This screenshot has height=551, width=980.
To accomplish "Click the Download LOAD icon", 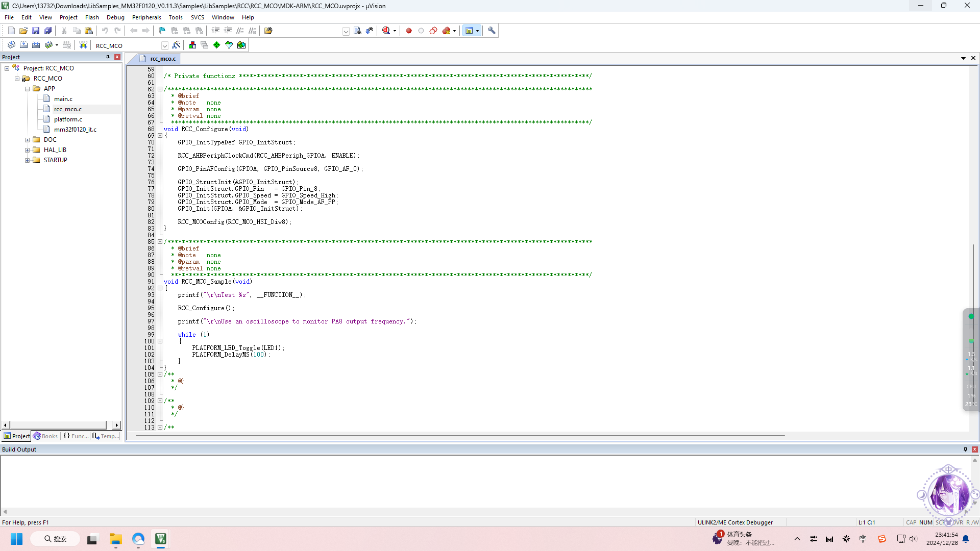I will pos(83,45).
